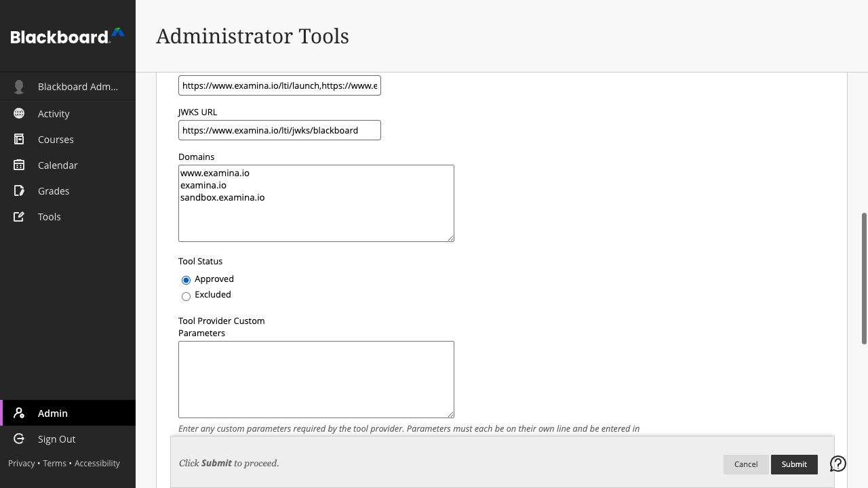
Task: Click the Calendar sidebar icon
Action: pos(19,165)
